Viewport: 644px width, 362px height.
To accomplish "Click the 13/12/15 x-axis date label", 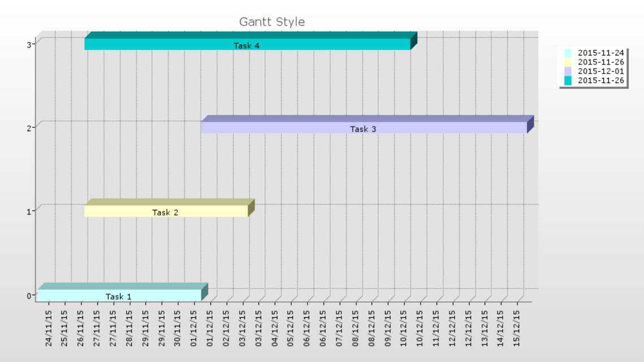I will pyautogui.click(x=485, y=328).
